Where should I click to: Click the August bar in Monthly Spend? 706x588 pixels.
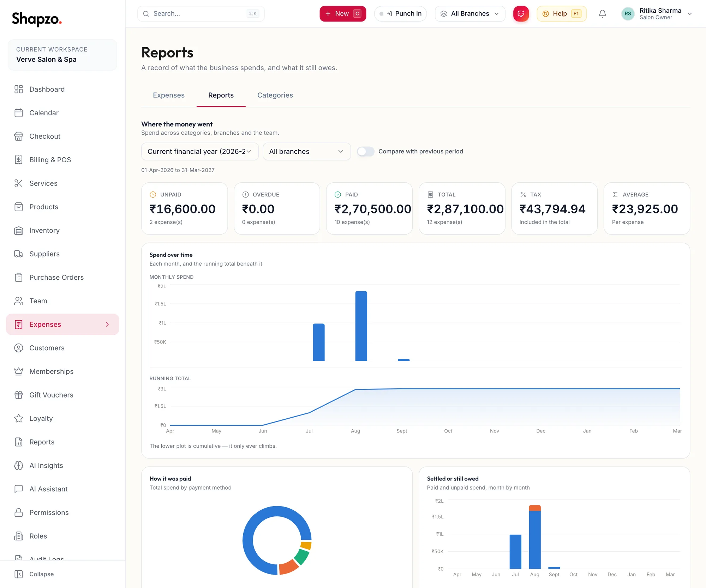click(361, 326)
